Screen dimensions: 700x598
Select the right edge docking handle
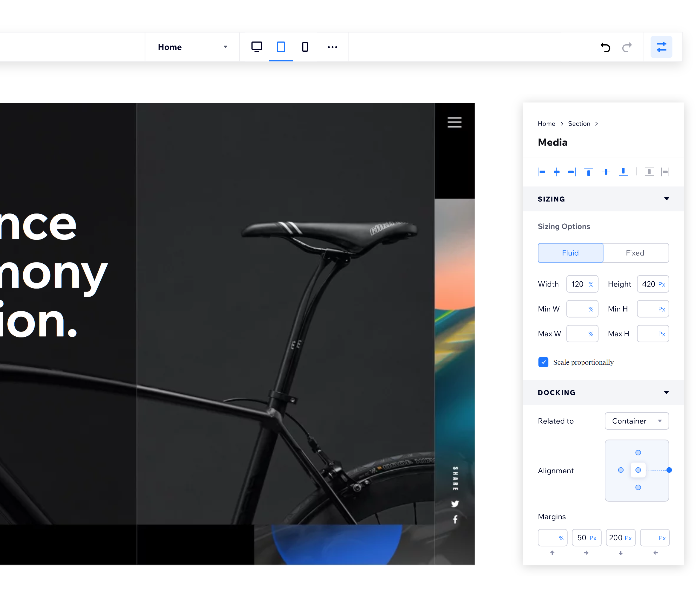tap(669, 470)
